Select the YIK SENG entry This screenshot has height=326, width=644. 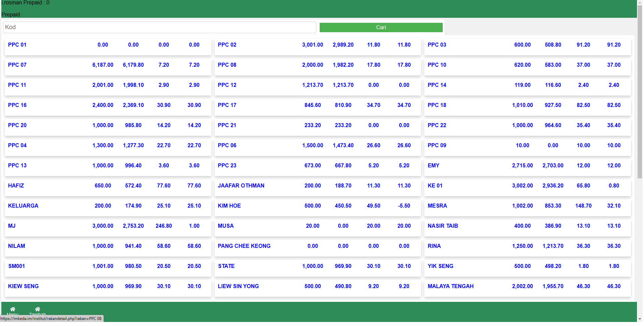tap(440, 266)
